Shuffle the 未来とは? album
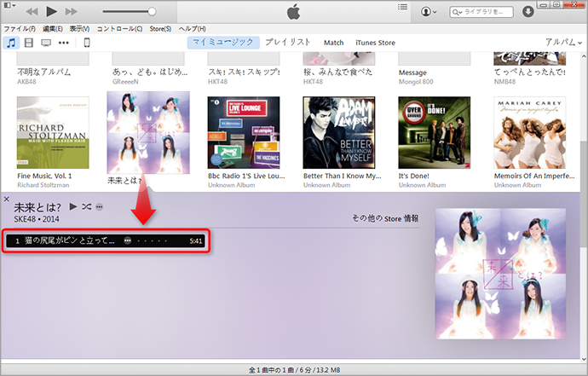The image size is (588, 376). (87, 206)
